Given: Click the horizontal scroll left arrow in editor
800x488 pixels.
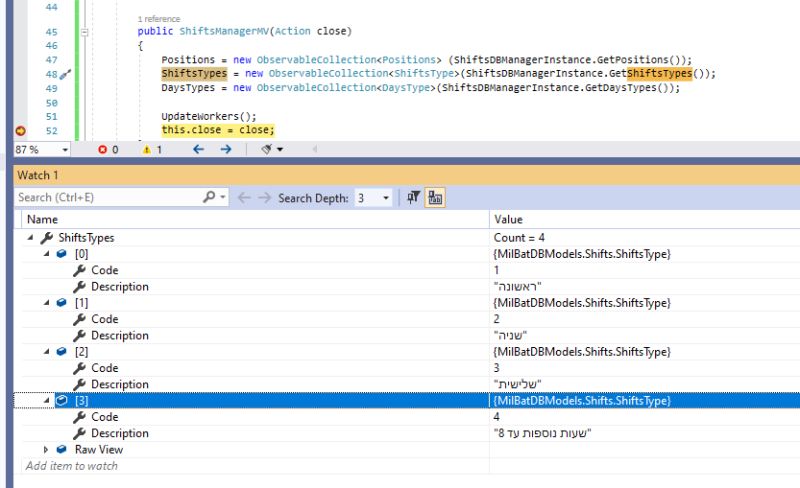Looking at the screenshot, I should [314, 149].
